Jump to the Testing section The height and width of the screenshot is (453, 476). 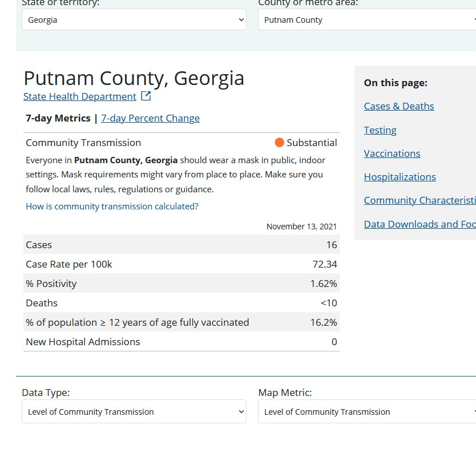380,130
